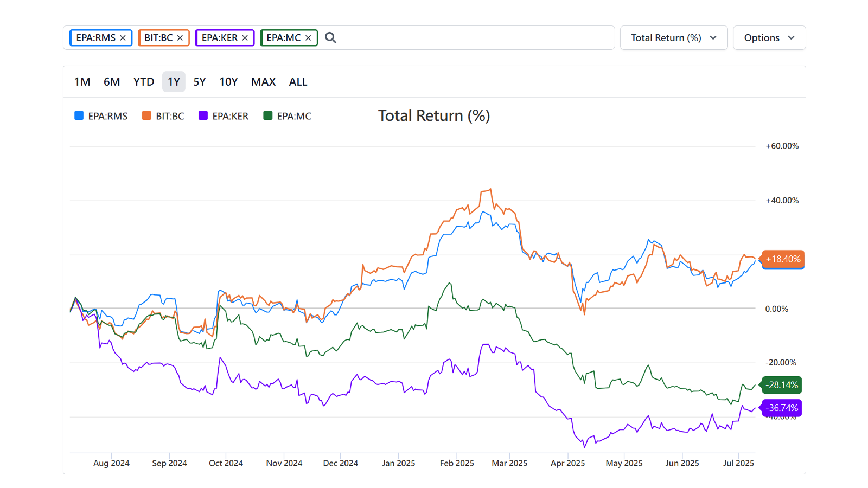The height and width of the screenshot is (488, 868).
Task: Expand the Options dropdown menu
Action: click(x=769, y=38)
